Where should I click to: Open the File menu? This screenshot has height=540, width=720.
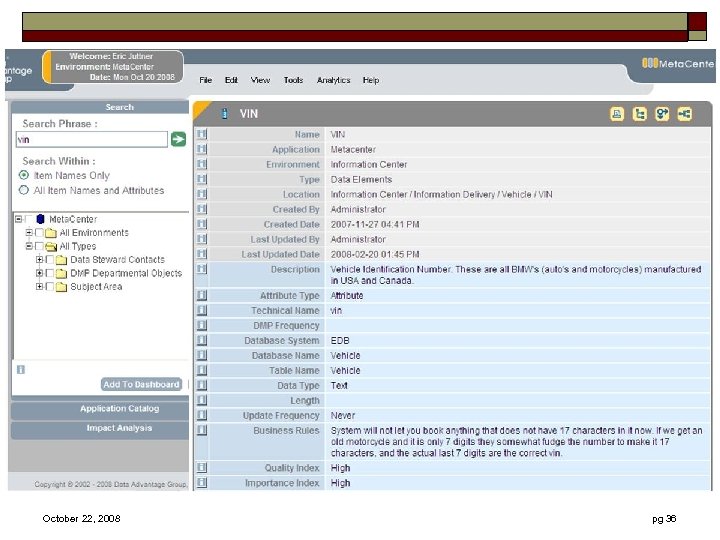click(x=205, y=80)
